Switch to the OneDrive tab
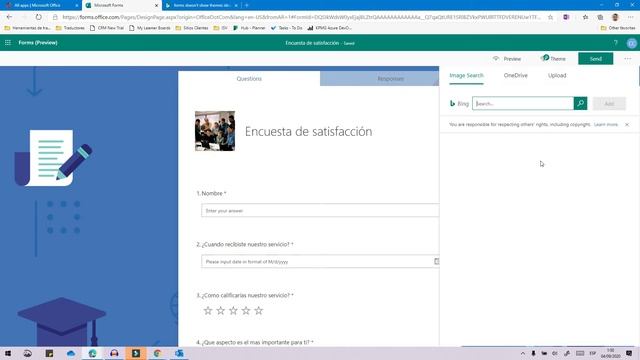 pos(516,76)
